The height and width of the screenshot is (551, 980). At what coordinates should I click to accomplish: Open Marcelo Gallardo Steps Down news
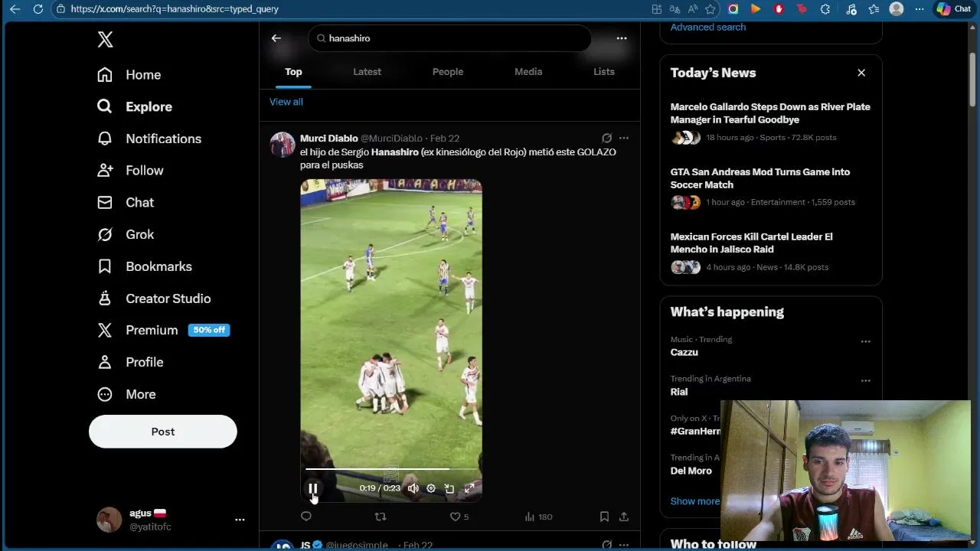[771, 122]
